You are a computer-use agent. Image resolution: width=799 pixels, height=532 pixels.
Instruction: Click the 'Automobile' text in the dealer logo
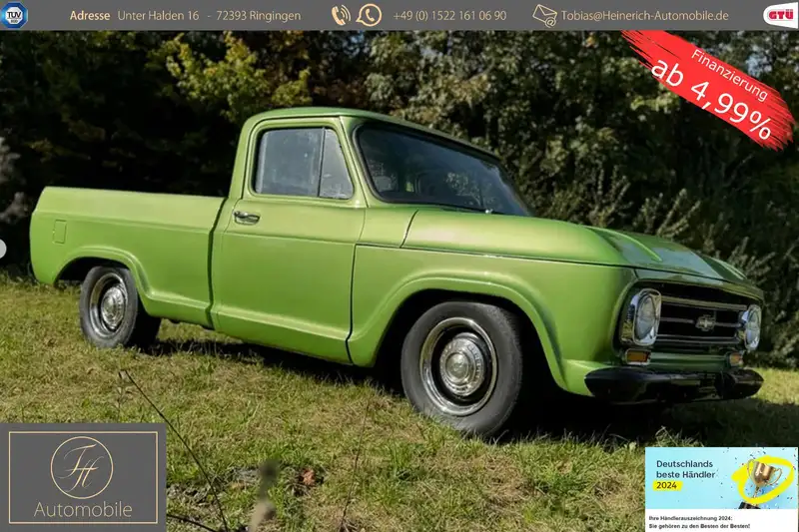pyautogui.click(x=83, y=509)
